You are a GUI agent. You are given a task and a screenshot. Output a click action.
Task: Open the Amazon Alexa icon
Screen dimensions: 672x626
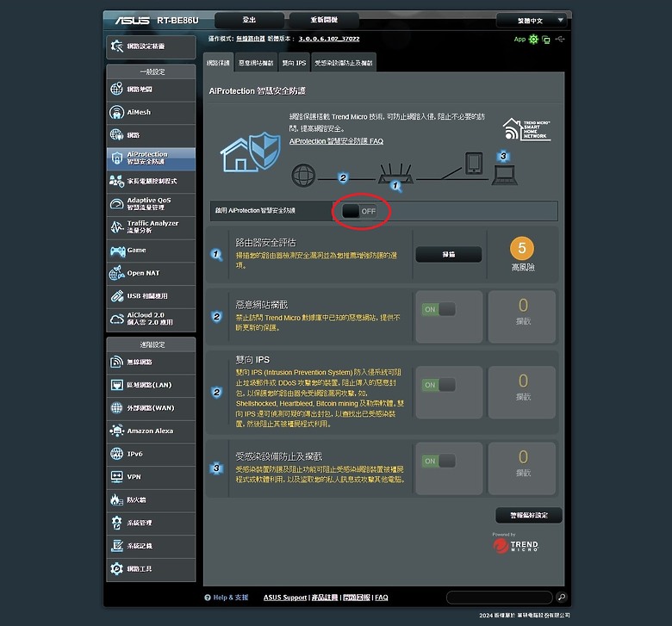116,431
